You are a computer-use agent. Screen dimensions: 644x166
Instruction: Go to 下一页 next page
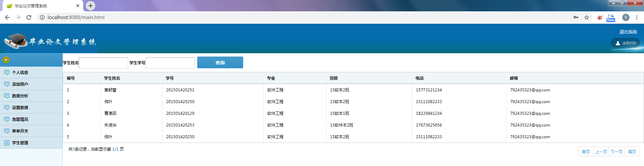616,152
